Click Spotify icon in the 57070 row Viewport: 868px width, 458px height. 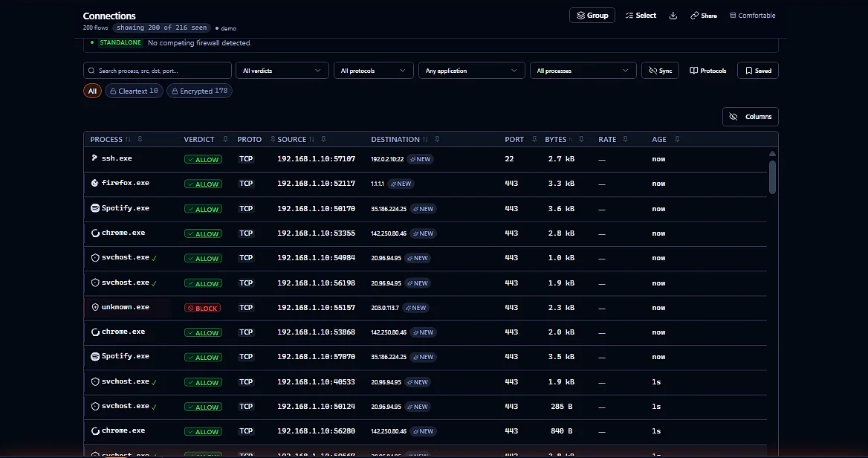click(94, 357)
